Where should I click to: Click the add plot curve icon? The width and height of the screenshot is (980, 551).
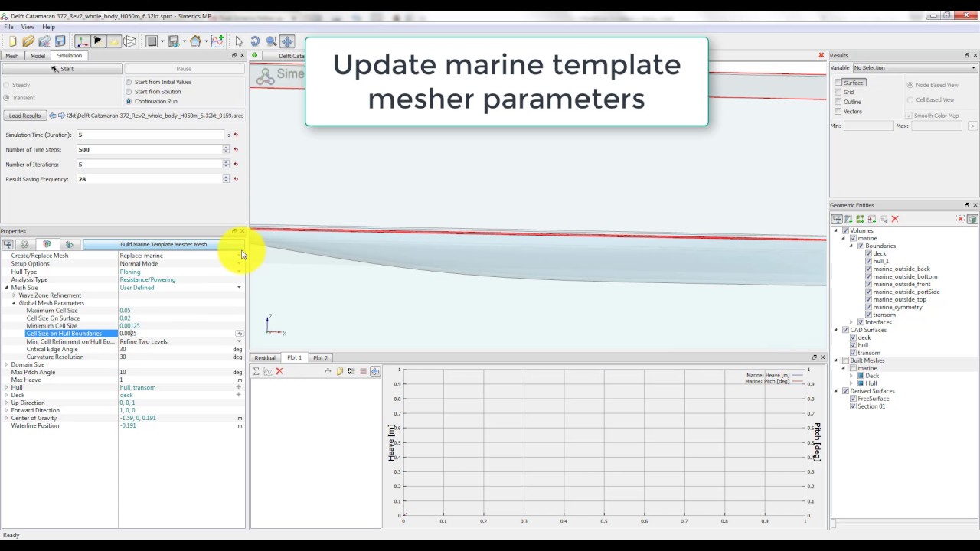point(217,41)
